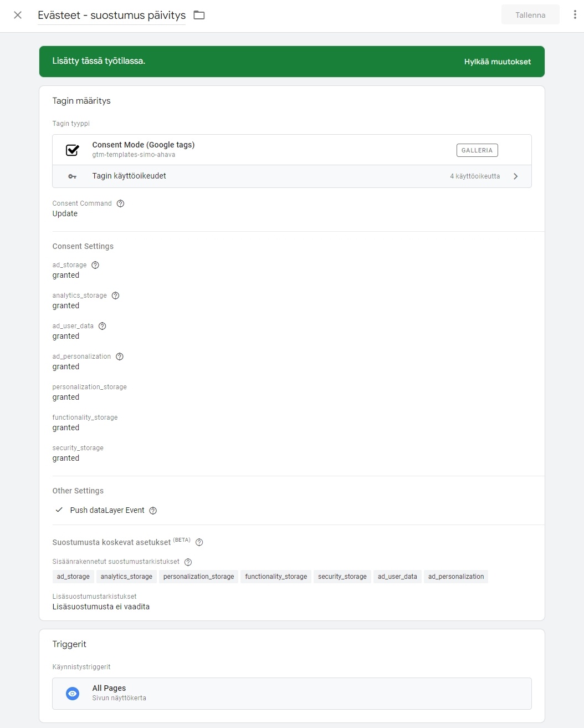Image resolution: width=584 pixels, height=728 pixels.
Task: Click the Consent Mode checkmark template icon
Action: click(73, 150)
